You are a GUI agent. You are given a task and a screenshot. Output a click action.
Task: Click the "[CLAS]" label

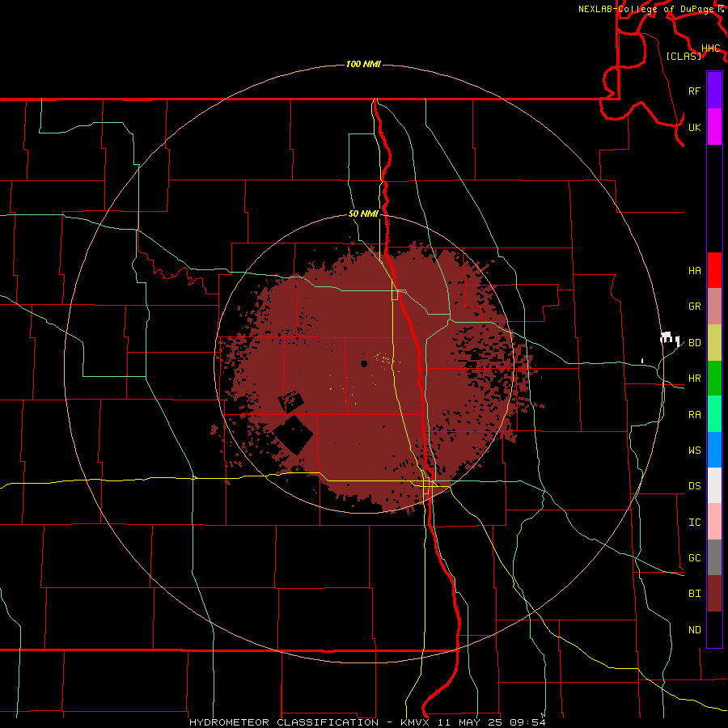click(x=684, y=56)
